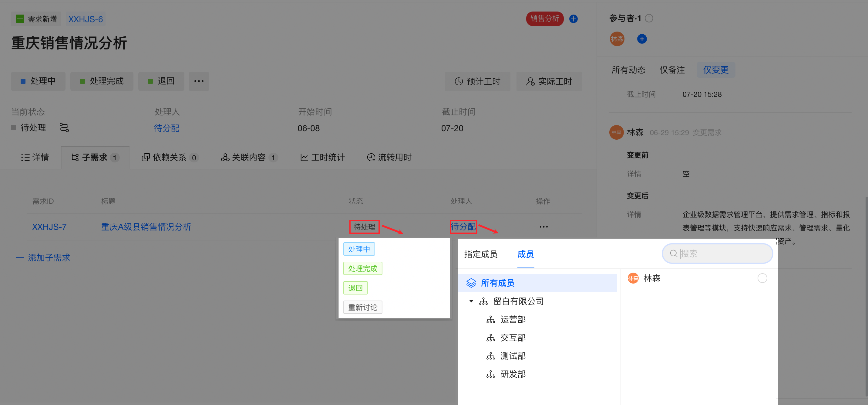Open the three-dot more actions button
The width and height of the screenshot is (868, 405).
[199, 81]
